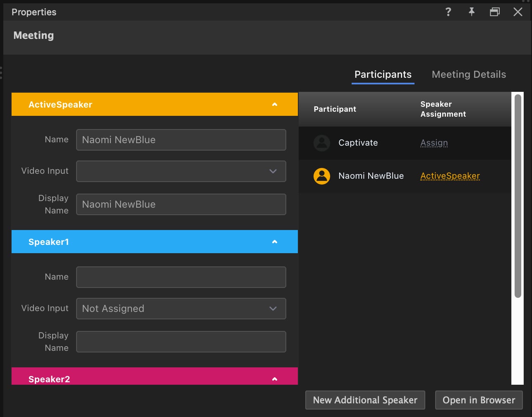The height and width of the screenshot is (417, 532).
Task: Click the Open in Browser button
Action: tap(479, 400)
